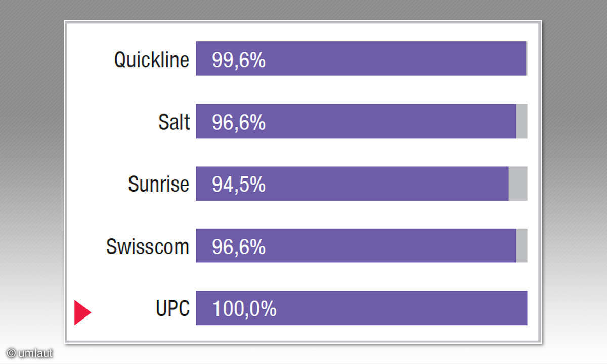Click the Salt purple bar
The width and height of the screenshot is (607, 364).
pyautogui.click(x=356, y=121)
